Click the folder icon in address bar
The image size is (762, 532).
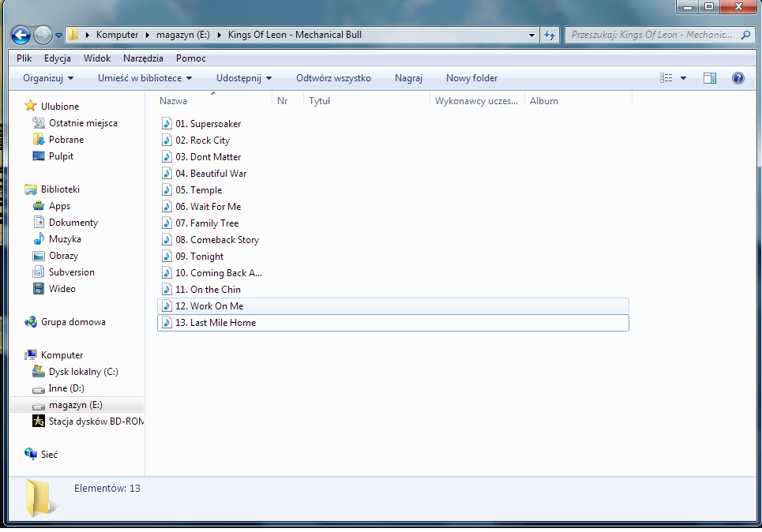[x=73, y=35]
